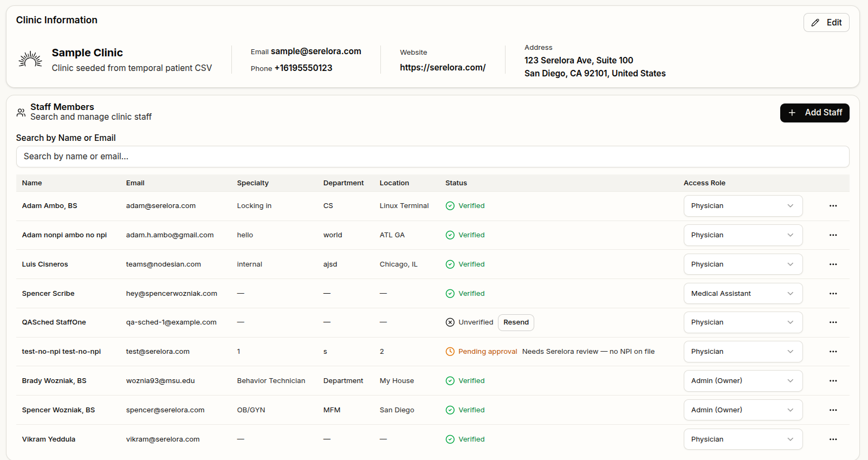Viewport: 868px width, 460px height.
Task: Change access role for Adam Ambo, BS
Action: tap(743, 206)
